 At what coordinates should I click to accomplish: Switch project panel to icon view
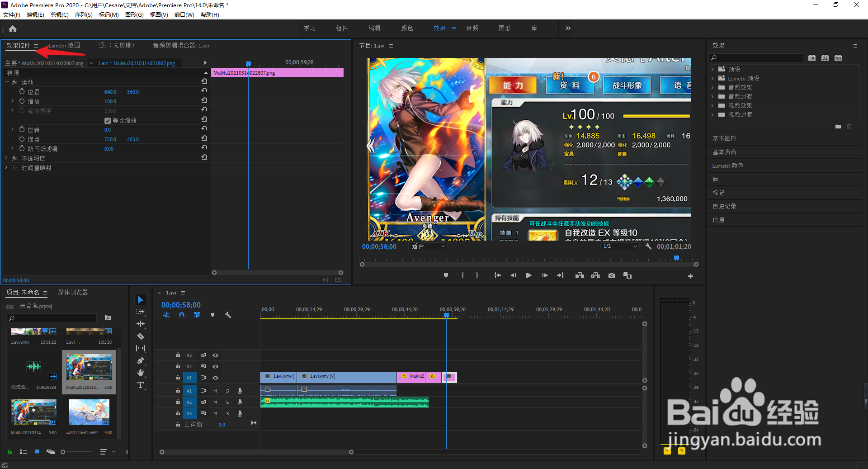[x=37, y=452]
